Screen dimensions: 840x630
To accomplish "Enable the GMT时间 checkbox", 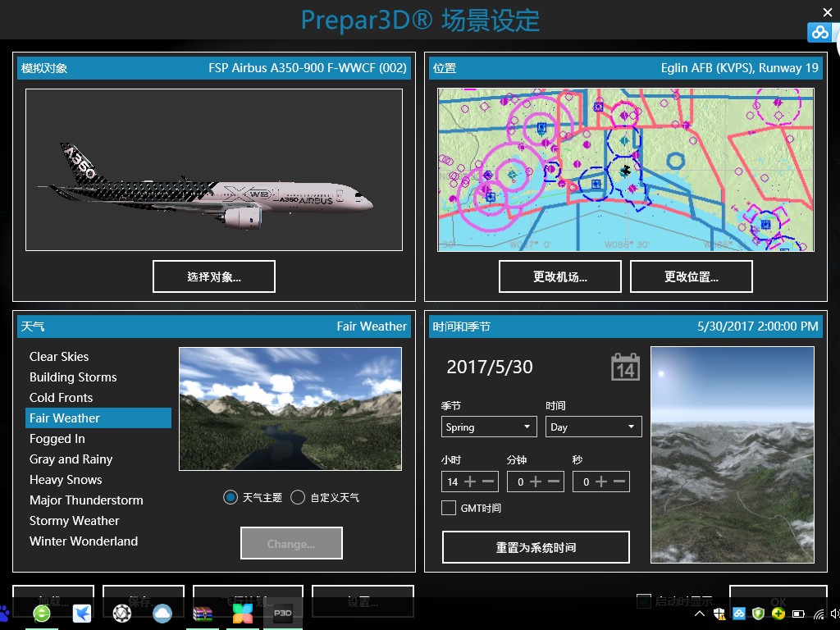I will click(x=449, y=507).
